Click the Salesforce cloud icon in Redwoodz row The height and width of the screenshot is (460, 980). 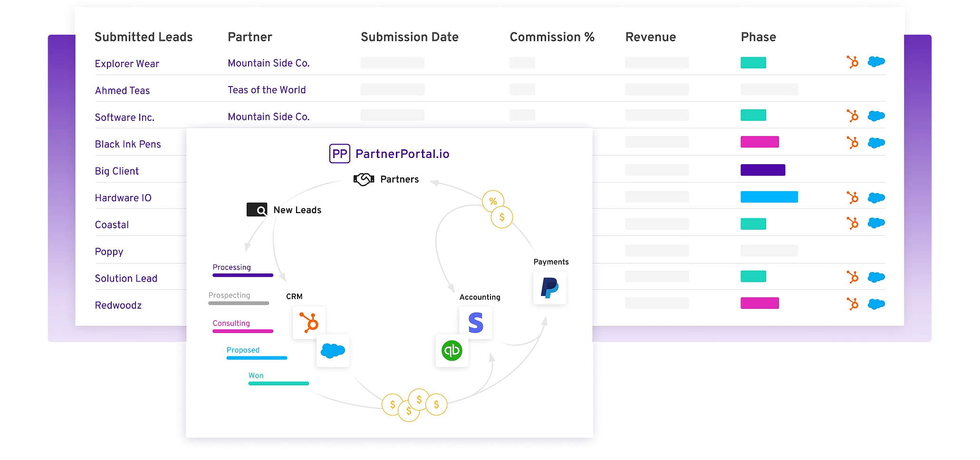point(876,304)
